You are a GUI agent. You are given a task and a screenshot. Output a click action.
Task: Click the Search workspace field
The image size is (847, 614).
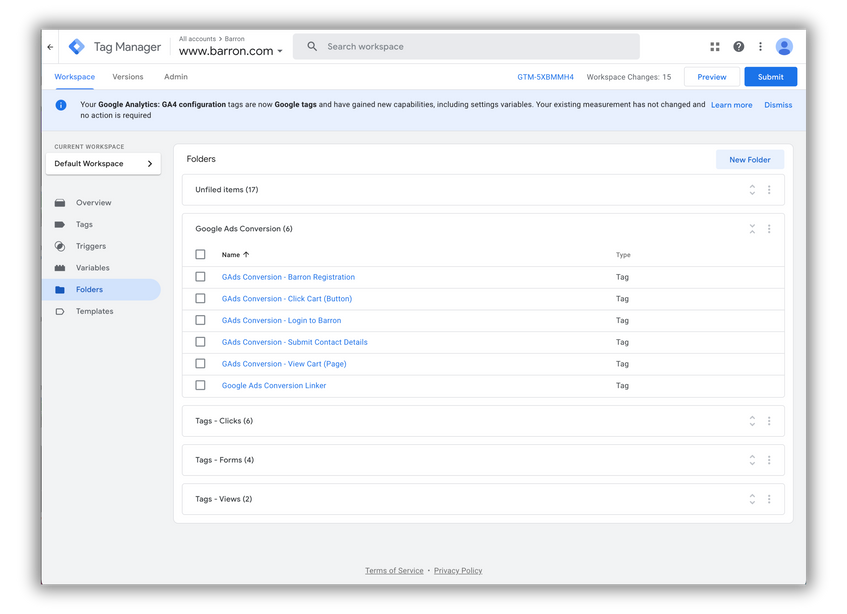tap(466, 46)
